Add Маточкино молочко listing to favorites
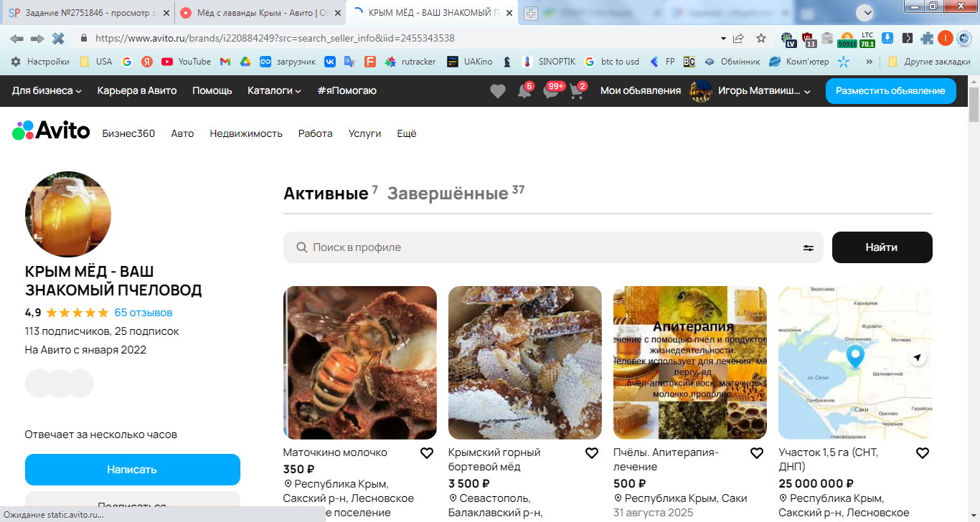Viewport: 980px width, 522px height. [x=427, y=453]
